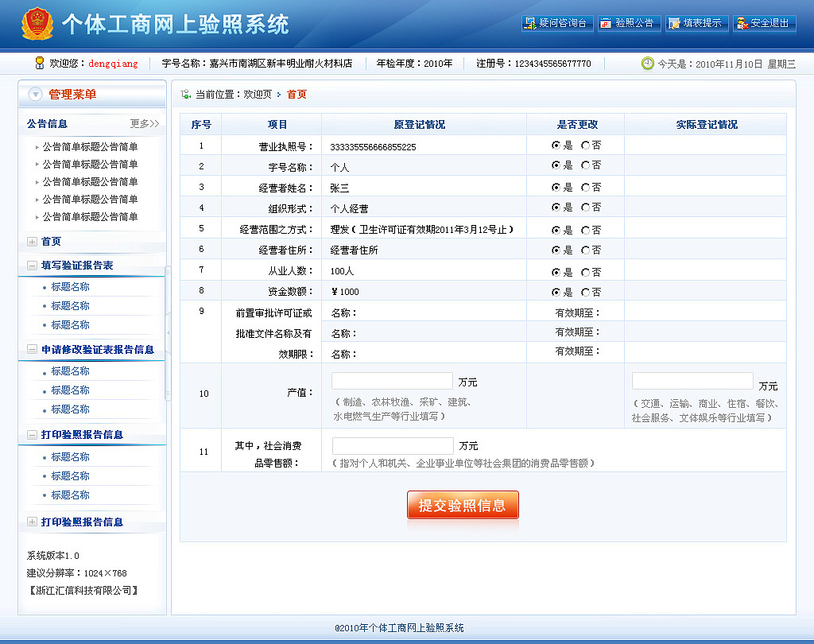Collapse the 申请修改验证表报告信息 section minus icon

pos(32,350)
